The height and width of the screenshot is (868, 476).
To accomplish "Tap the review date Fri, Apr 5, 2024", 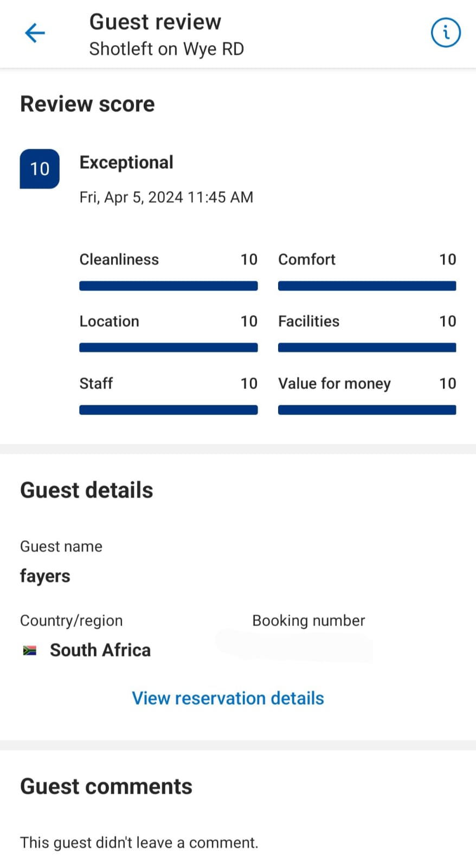I will point(166,197).
